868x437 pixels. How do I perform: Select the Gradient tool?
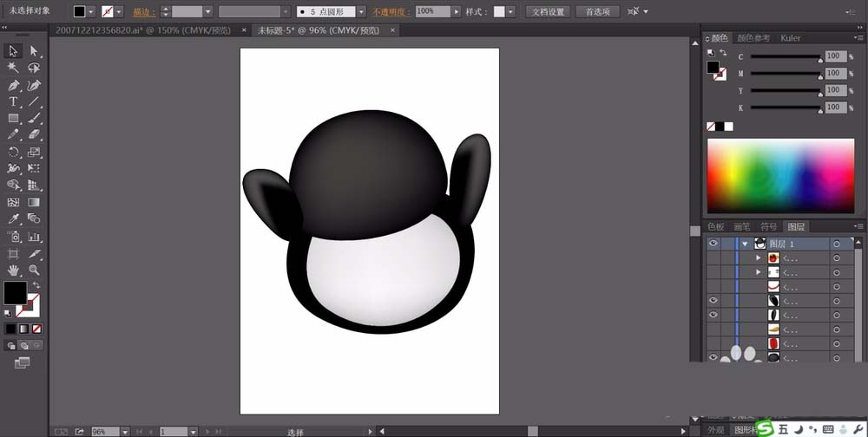click(x=34, y=202)
